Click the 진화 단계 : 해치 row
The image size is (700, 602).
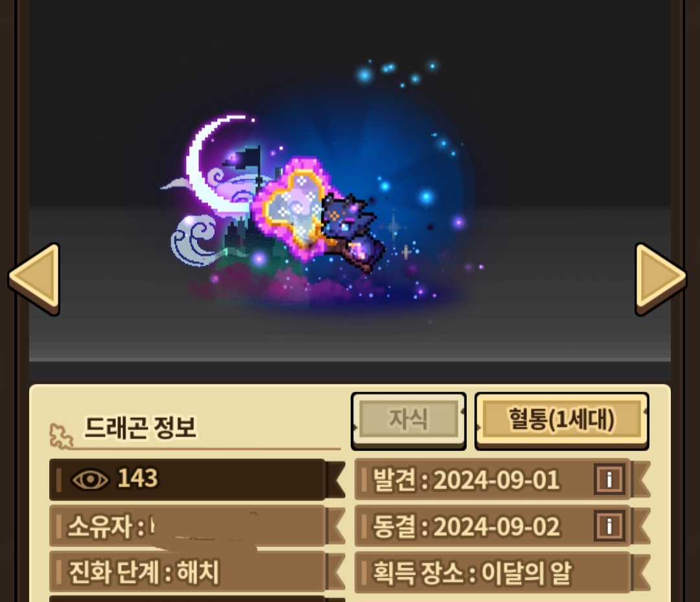197,572
